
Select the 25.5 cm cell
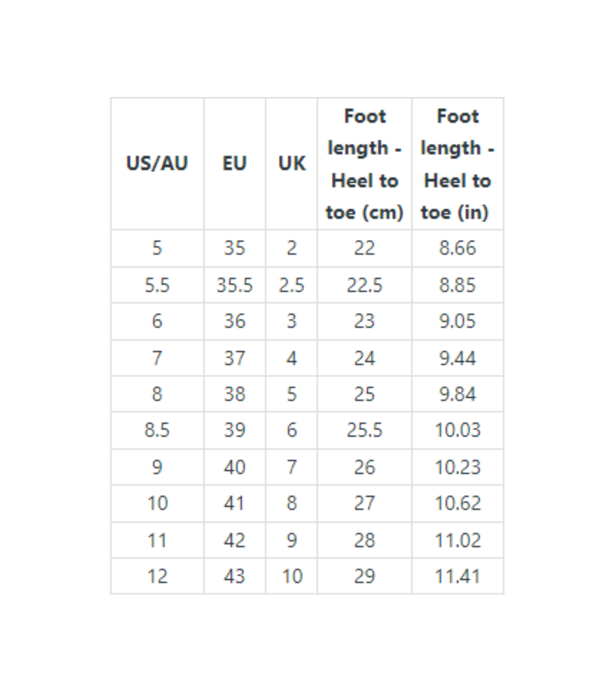[364, 430]
